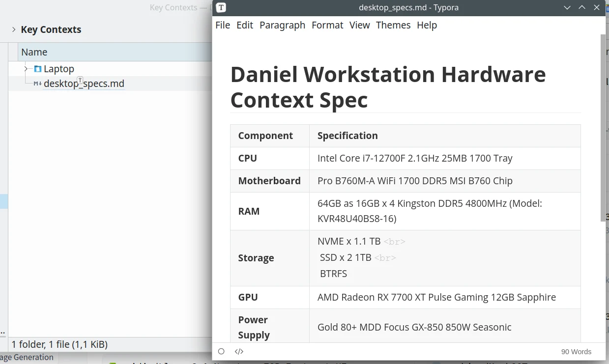Click the AMD Radeon RX 7700 XT cell

click(445, 298)
